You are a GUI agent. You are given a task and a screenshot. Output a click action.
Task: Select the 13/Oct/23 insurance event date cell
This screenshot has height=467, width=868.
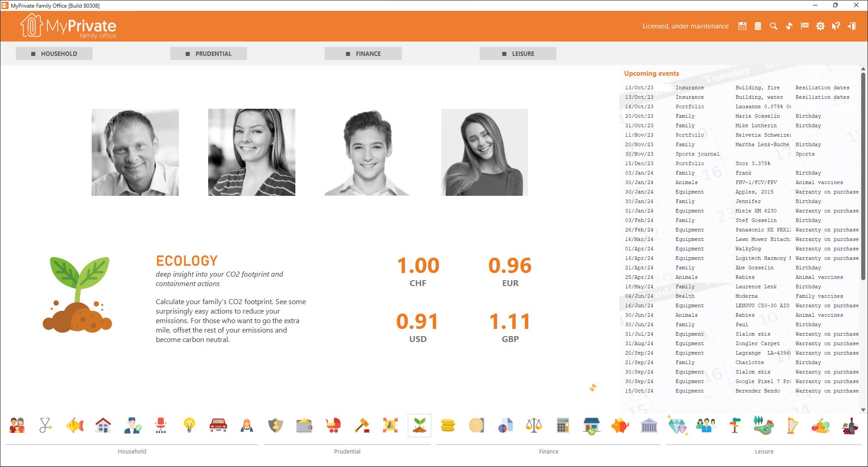click(x=639, y=87)
